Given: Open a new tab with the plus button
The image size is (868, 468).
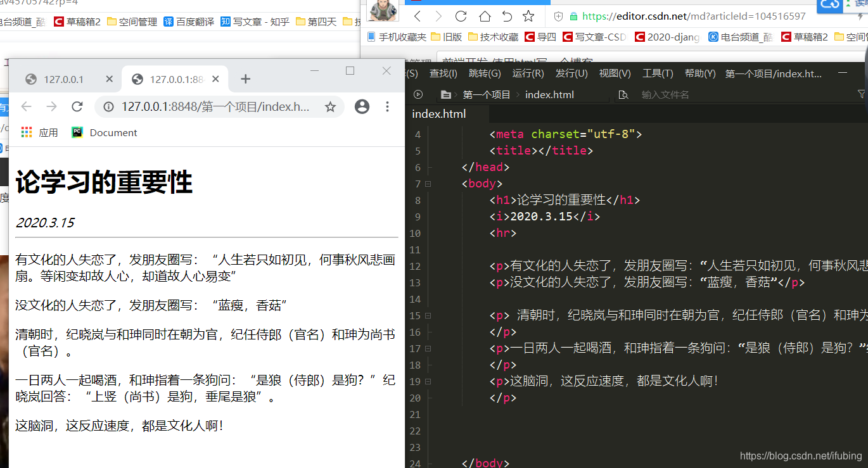Looking at the screenshot, I should [x=246, y=79].
